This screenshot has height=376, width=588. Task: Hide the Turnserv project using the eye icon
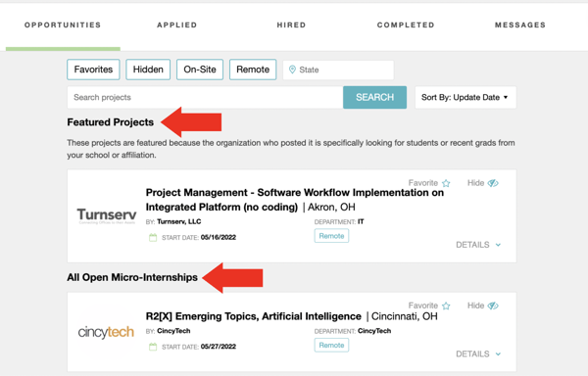click(493, 183)
